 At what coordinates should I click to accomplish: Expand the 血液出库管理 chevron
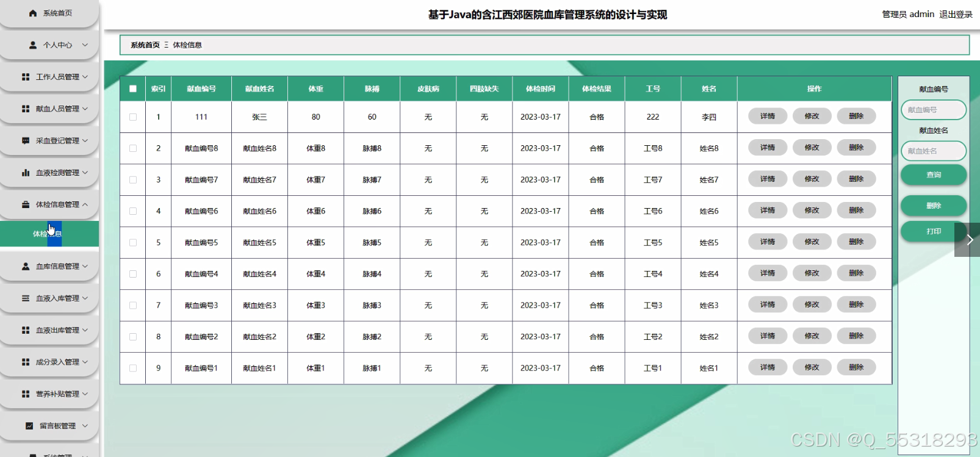pos(85,330)
